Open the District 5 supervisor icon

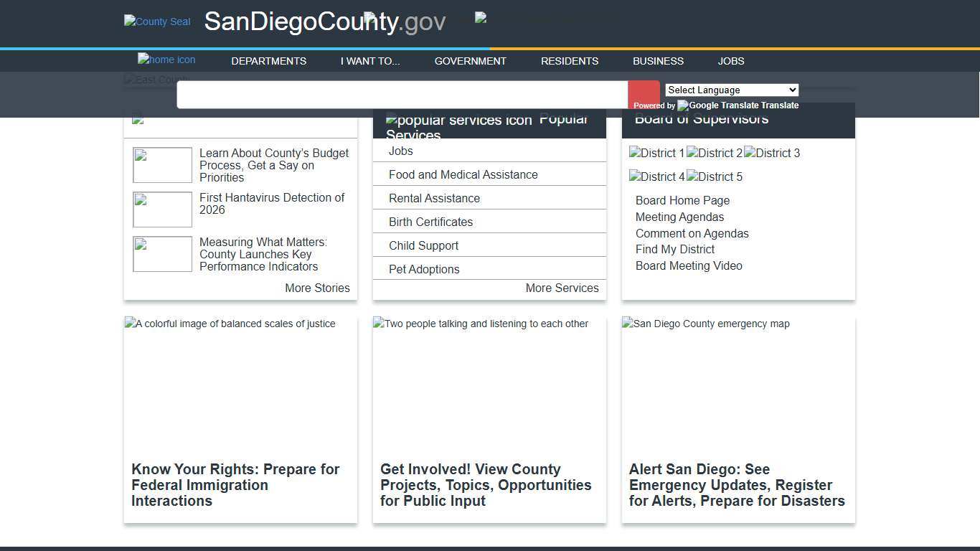coord(714,176)
